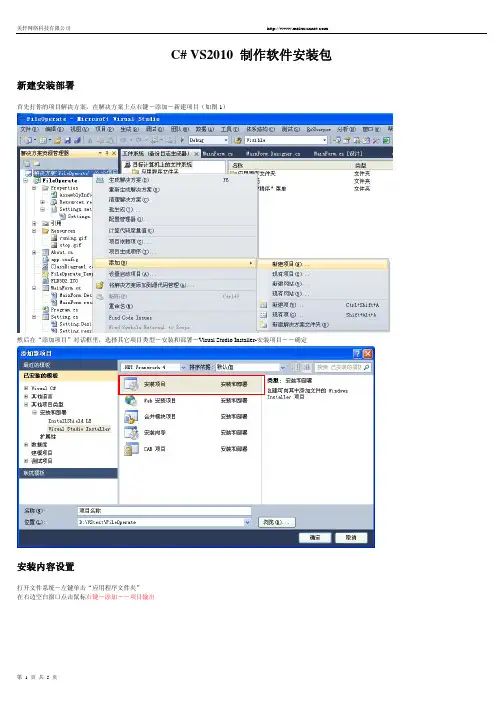Open the 最近的模板 section
The height and width of the screenshot is (711, 503).
(x=68, y=365)
